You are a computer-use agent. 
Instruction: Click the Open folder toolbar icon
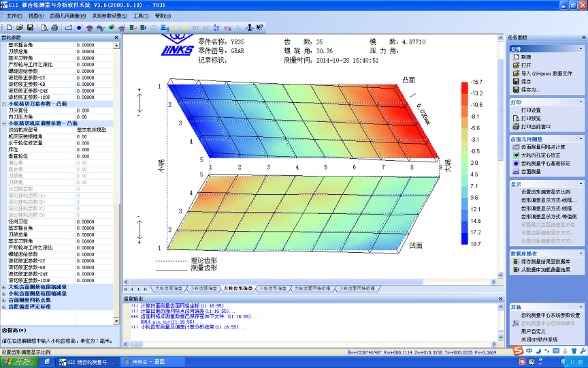(x=20, y=27)
